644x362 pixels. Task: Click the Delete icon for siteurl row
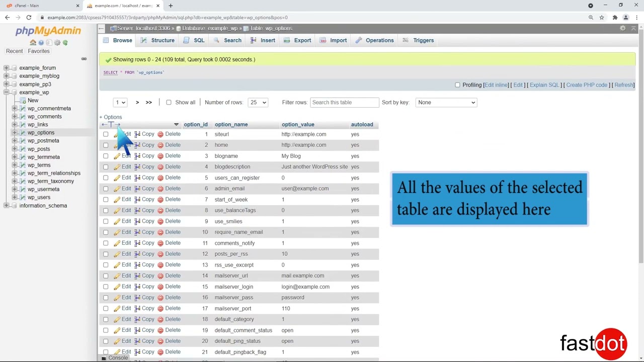tap(160, 134)
